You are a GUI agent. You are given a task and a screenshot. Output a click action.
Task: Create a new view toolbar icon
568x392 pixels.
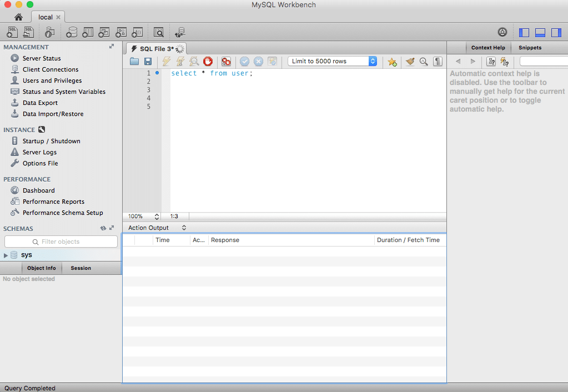104,32
